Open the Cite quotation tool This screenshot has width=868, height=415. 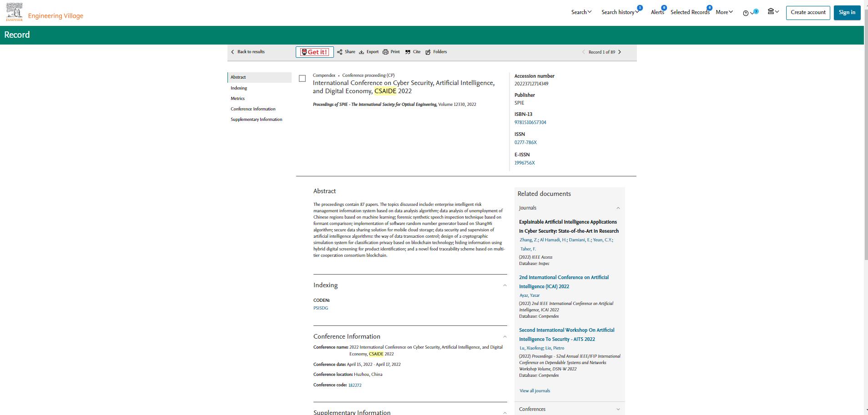click(x=408, y=52)
